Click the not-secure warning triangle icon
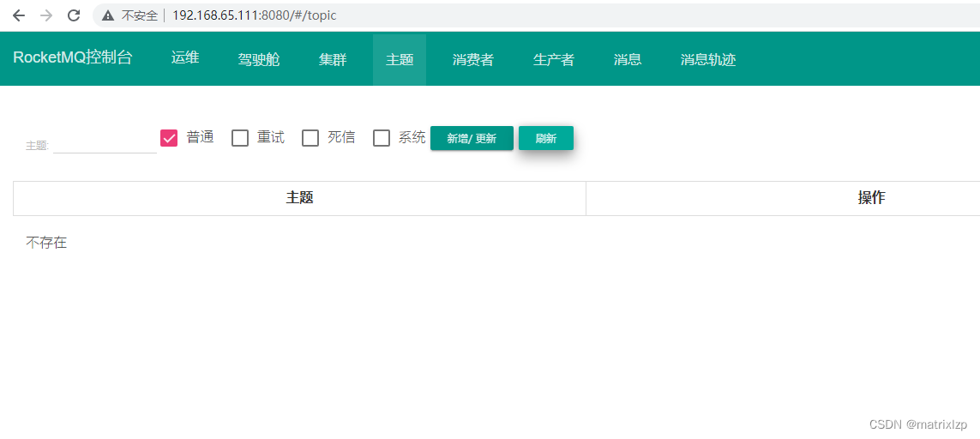Screen dimensions: 980x439 coord(108,15)
